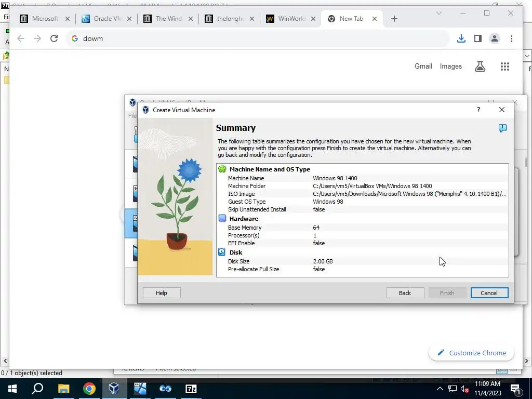The height and width of the screenshot is (399, 532).
Task: Open a new Chrome tab with the plus button
Action: pyautogui.click(x=394, y=19)
